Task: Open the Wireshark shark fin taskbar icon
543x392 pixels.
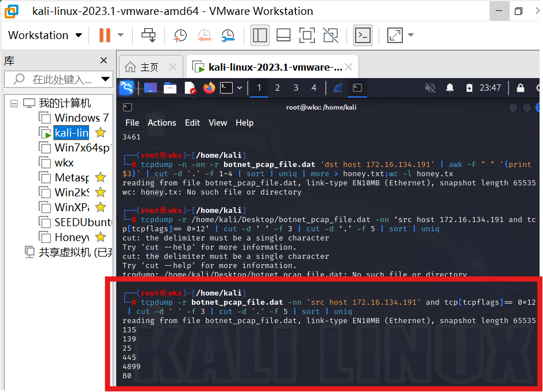Action: [338, 88]
